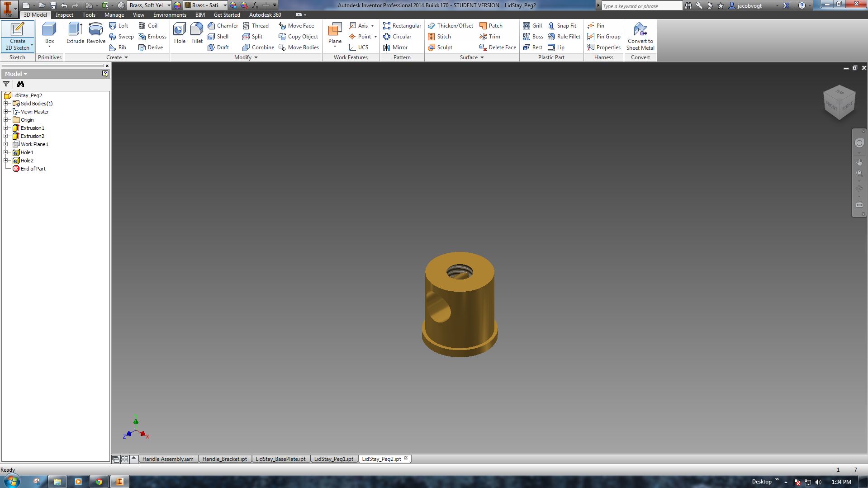Screen dimensions: 868x488
Task: Expand the Modify panel dropdown
Action: [x=246, y=57]
